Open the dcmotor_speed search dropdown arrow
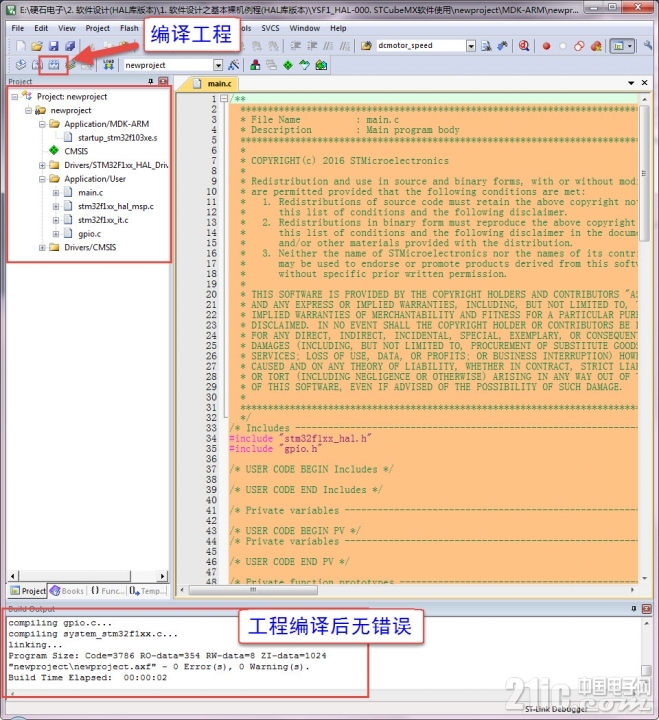Screen dimensions: 659x720 (471, 46)
